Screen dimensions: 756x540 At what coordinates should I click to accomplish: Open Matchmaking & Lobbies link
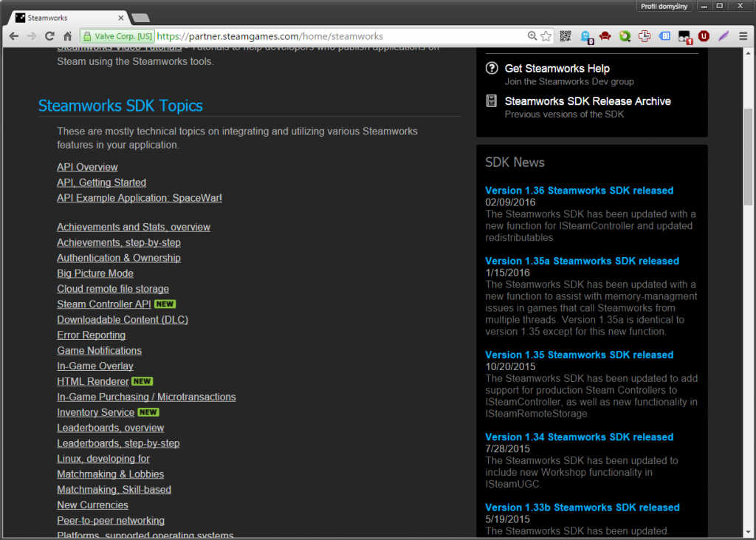pyautogui.click(x=111, y=474)
